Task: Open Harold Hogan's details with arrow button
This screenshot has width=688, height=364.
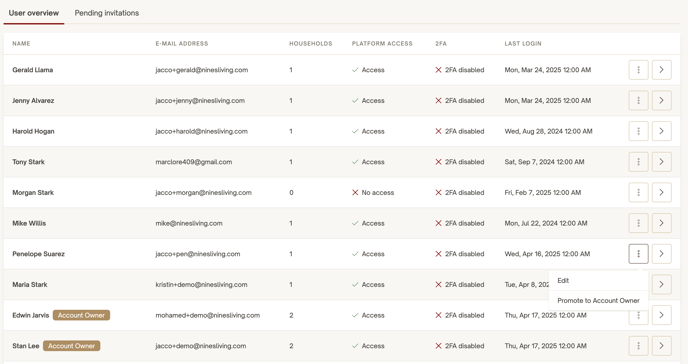Action: pyautogui.click(x=661, y=131)
